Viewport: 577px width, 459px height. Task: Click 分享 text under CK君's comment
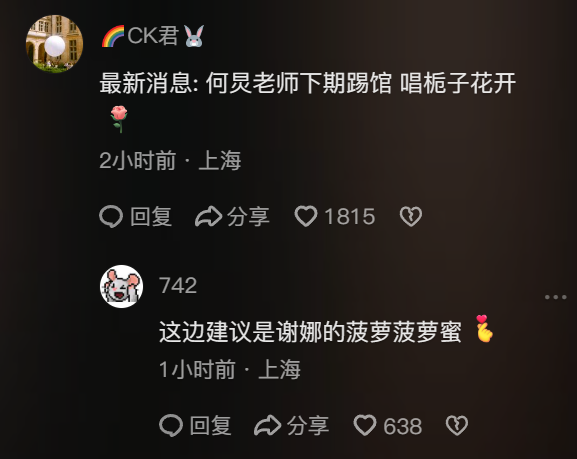(248, 216)
